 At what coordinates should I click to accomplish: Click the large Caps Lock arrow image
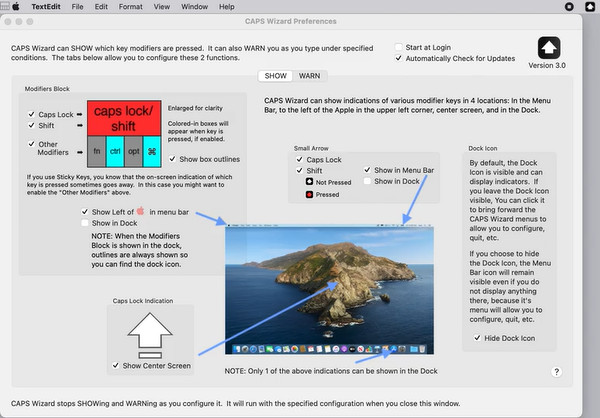point(150,335)
